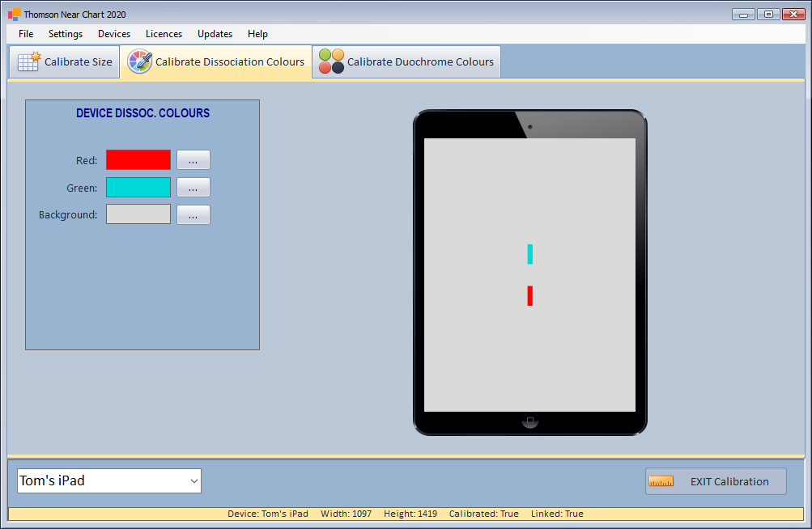This screenshot has width=812, height=529.
Task: Click the Duochrome four-circle icon
Action: [x=331, y=61]
